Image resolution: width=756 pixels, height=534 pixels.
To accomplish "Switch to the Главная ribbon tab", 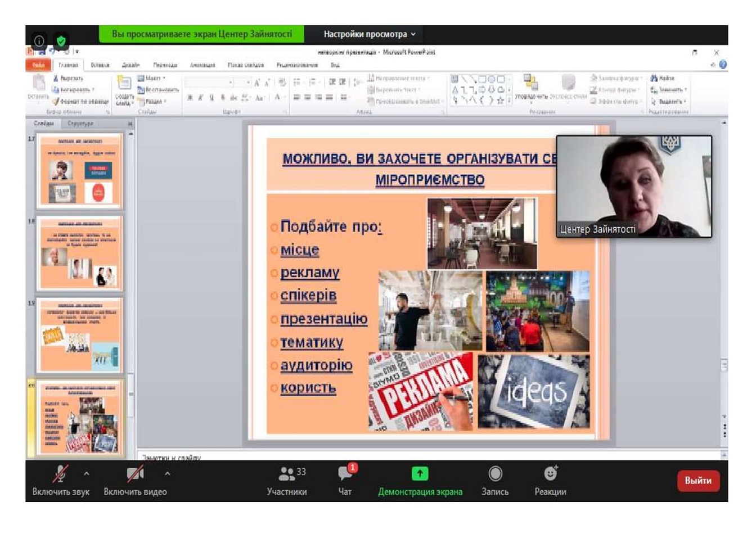I will pyautogui.click(x=69, y=65).
